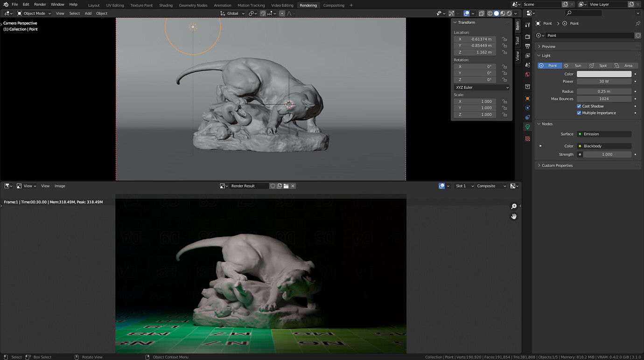Switch viewport to rendered shading
This screenshot has height=360, width=644.
(509, 14)
